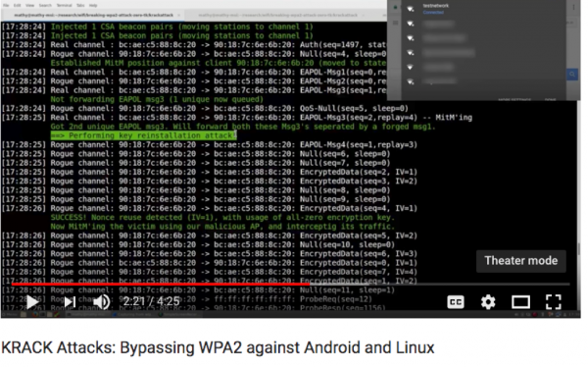Open the video settings gear

coord(488,302)
